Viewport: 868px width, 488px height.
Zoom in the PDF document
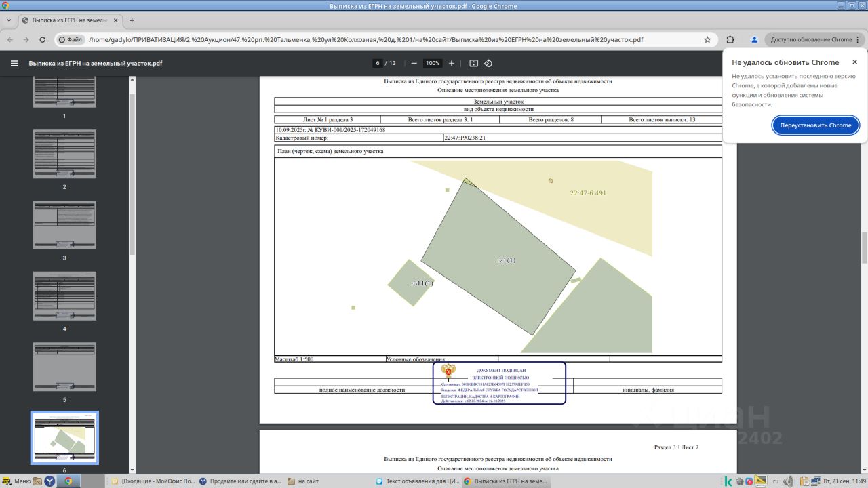(452, 63)
